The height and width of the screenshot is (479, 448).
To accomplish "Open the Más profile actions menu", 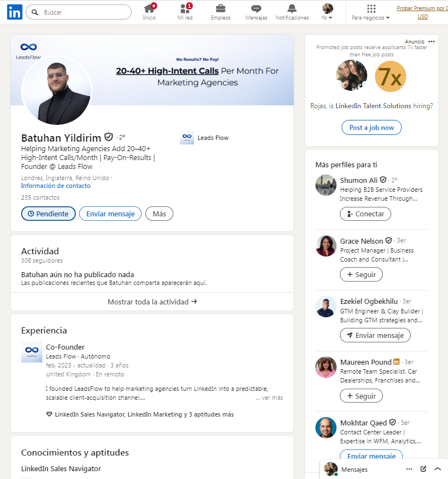I will click(x=159, y=214).
